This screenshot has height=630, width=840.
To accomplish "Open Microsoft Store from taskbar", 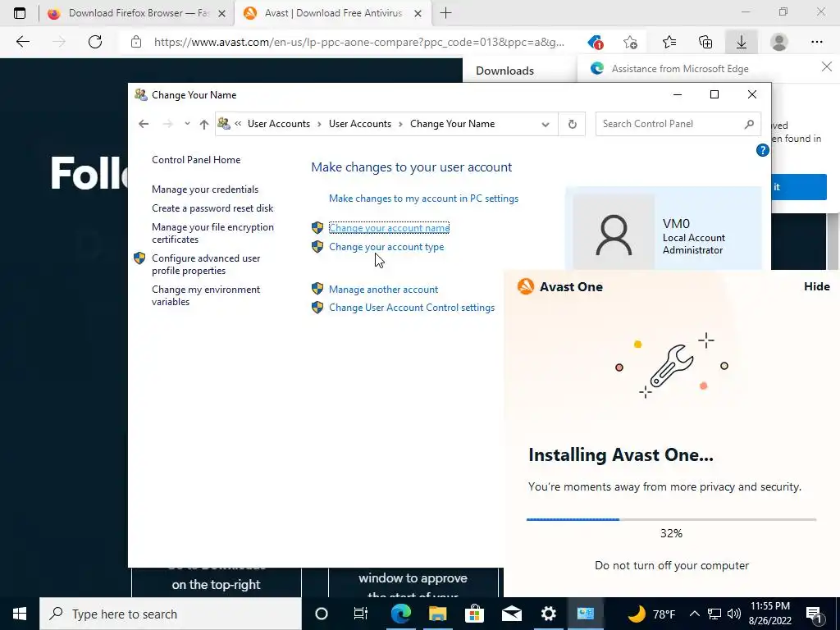I will 475,614.
